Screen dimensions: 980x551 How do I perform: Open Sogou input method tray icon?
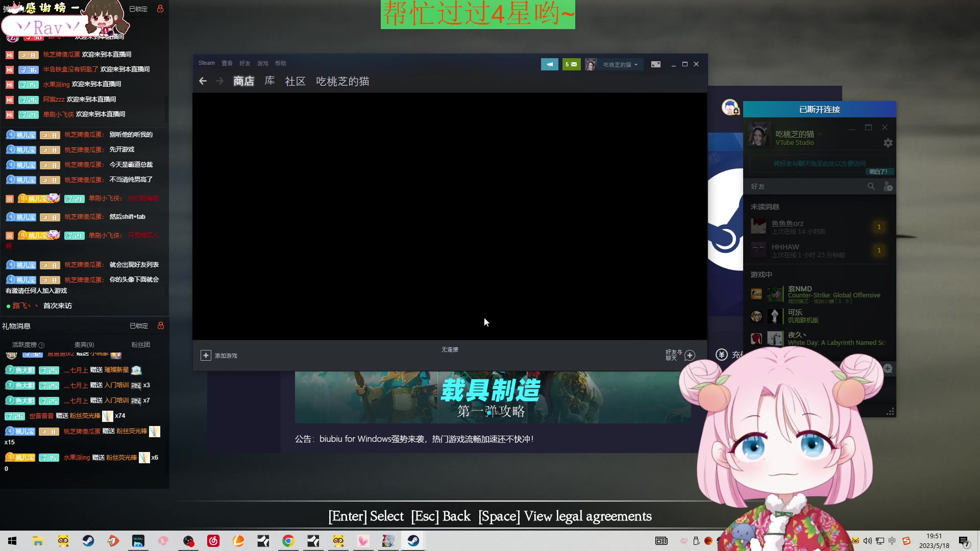906,541
